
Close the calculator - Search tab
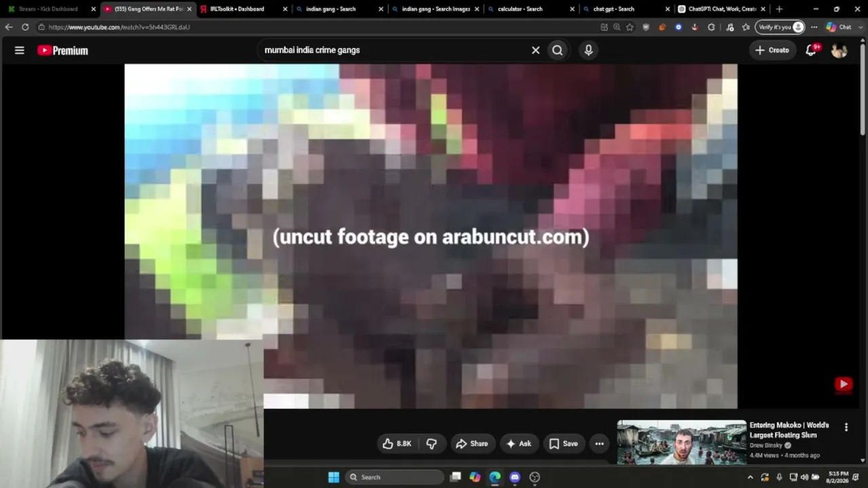click(x=572, y=9)
